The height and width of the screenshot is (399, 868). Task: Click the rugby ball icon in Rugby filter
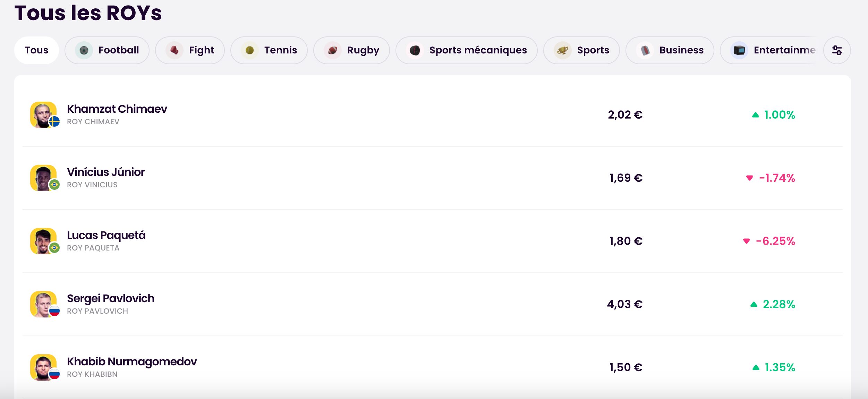pyautogui.click(x=332, y=50)
